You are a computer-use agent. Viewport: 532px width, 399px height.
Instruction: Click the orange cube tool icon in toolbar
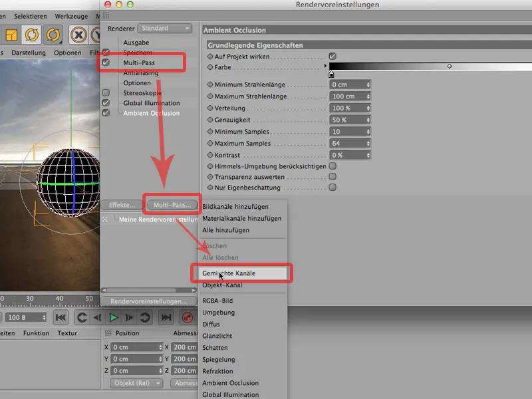click(x=11, y=35)
